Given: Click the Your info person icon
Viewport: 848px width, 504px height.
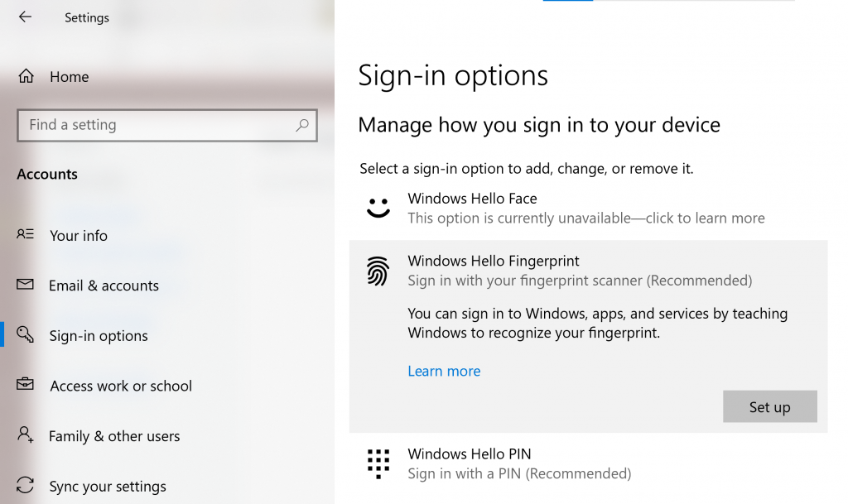Looking at the screenshot, I should click(25, 234).
